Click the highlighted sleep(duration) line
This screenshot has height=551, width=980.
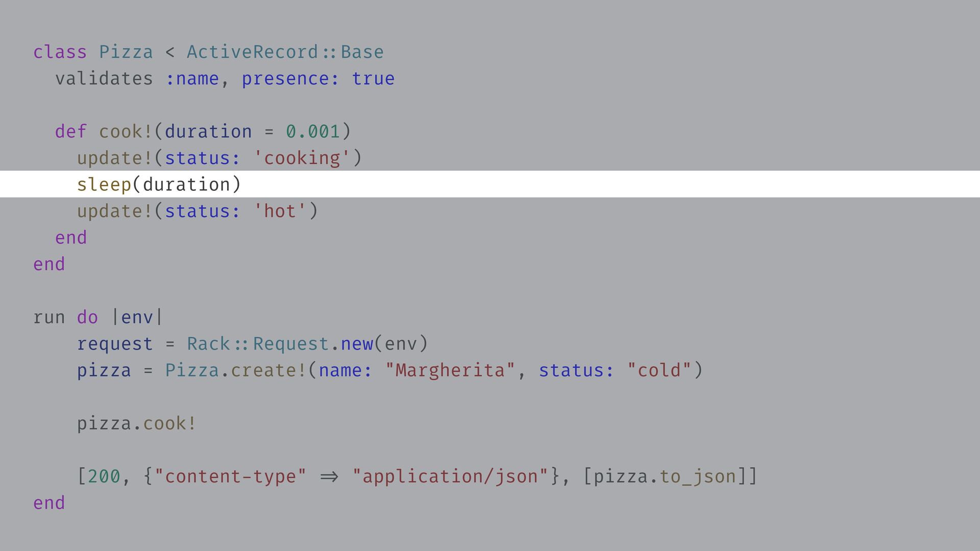159,185
